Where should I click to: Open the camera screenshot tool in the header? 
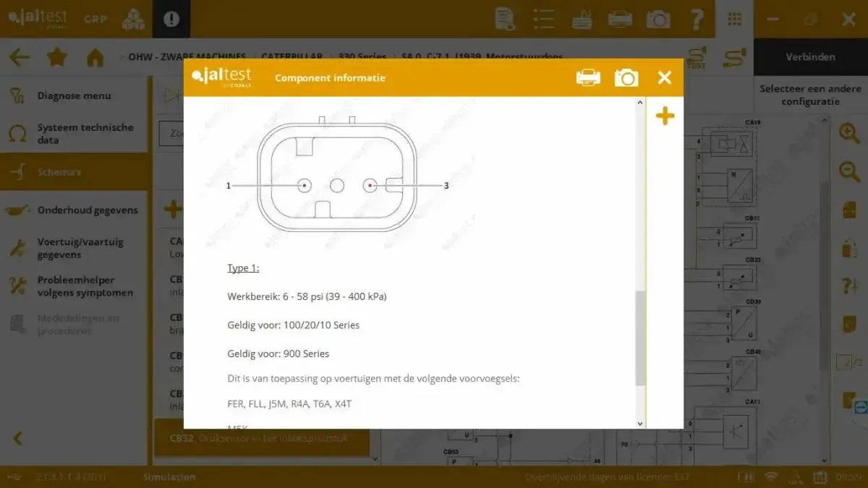click(x=658, y=19)
